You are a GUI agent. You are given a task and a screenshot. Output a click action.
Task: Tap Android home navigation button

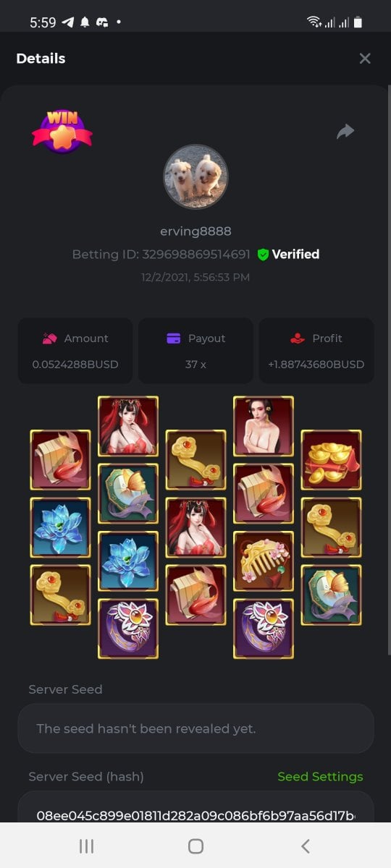click(195, 846)
